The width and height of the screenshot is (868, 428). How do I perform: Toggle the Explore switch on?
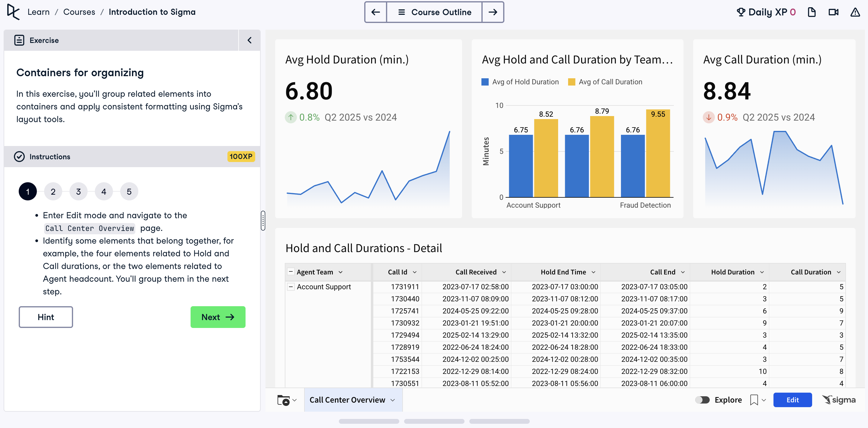pyautogui.click(x=702, y=400)
